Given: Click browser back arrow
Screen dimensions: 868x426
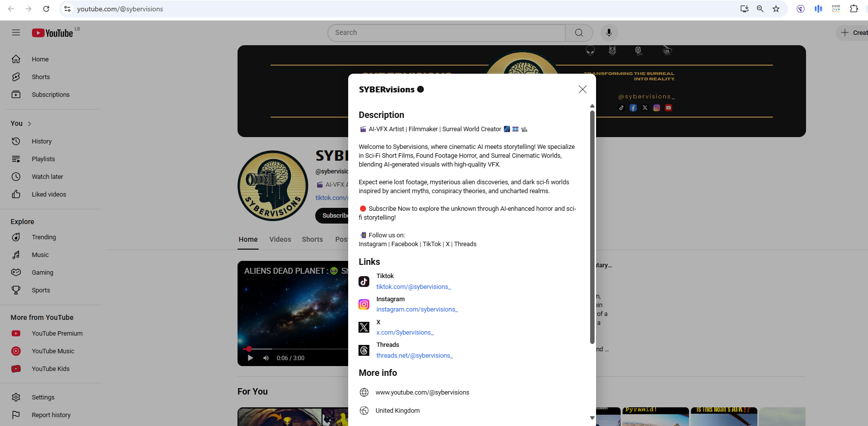Looking at the screenshot, I should [x=11, y=9].
